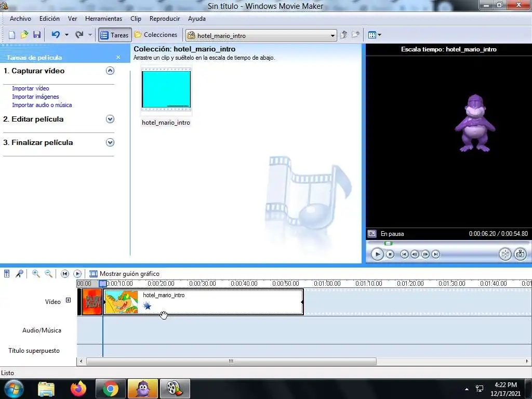Click the Split Clip icon
Image resolution: width=532 pixels, height=399 pixels.
pos(505,254)
